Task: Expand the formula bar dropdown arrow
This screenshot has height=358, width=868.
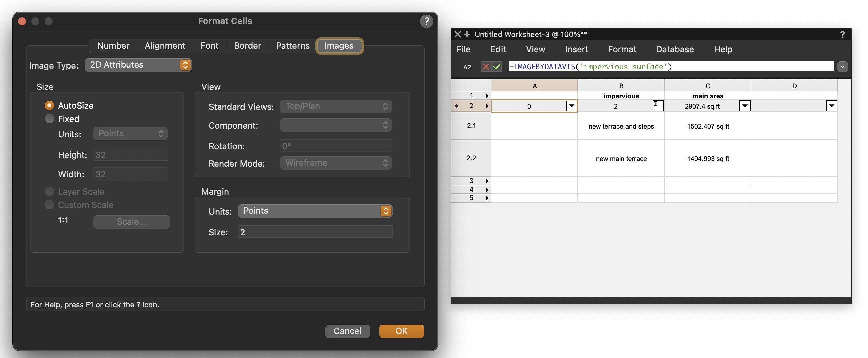Action: (x=842, y=67)
